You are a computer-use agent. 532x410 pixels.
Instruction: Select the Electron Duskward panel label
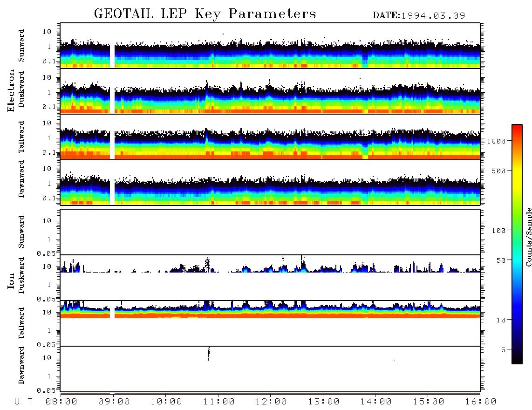(x=21, y=89)
